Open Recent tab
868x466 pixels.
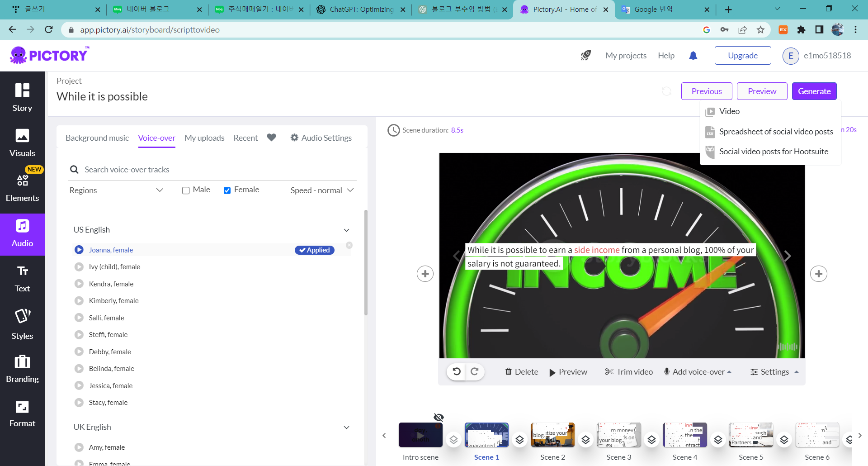click(245, 138)
